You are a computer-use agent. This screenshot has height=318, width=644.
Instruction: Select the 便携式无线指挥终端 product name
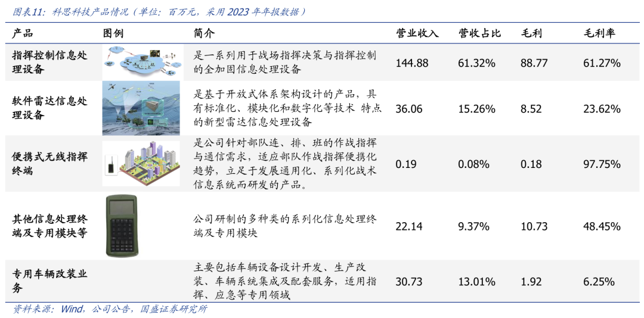point(50,164)
